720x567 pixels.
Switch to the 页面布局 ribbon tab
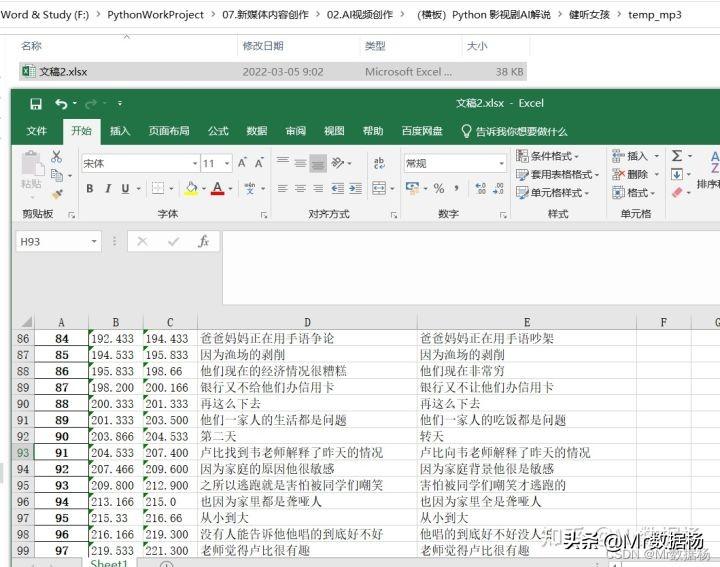pos(169,131)
